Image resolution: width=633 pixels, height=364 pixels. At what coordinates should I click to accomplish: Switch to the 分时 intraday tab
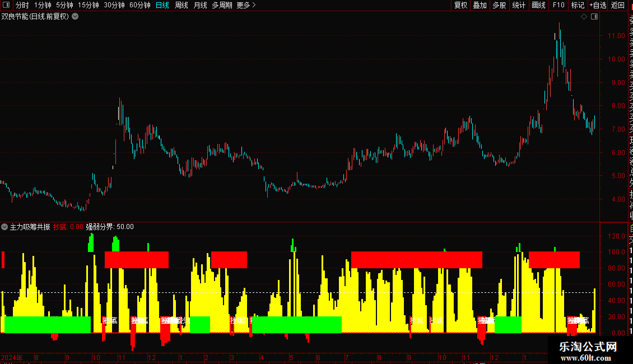(x=22, y=5)
